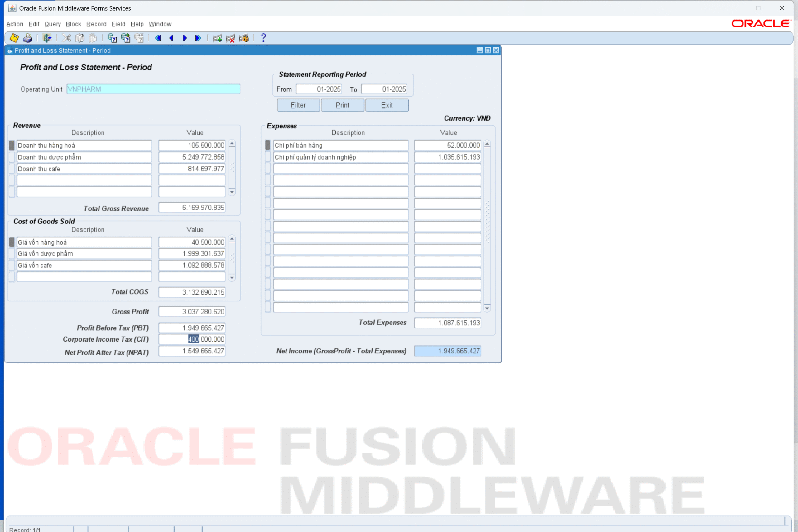This screenshot has height=532, width=798.
Task: Click the Save icon in toolbar
Action: [14, 38]
